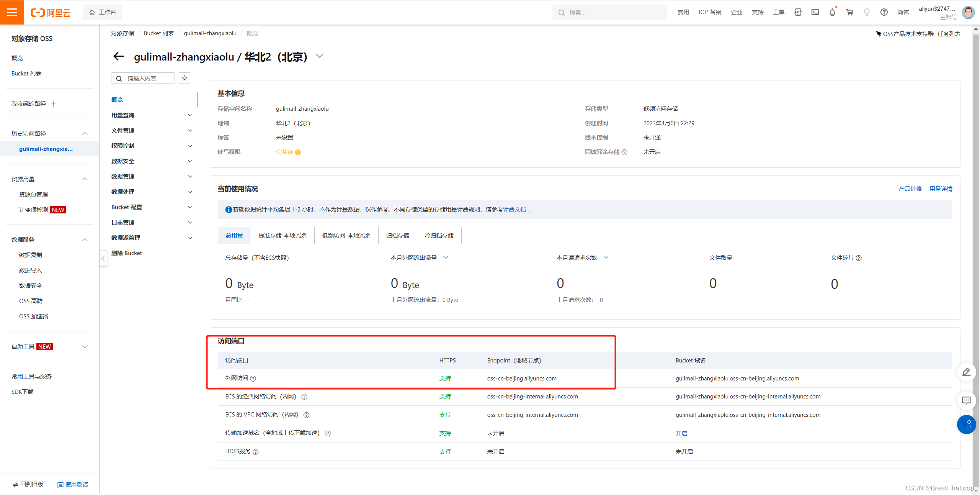Open the hamburger main menu

12,12
